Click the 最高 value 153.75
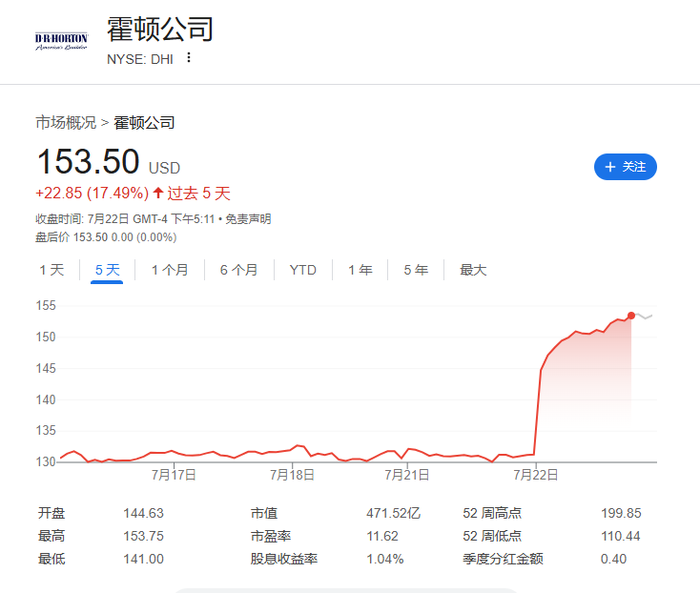Image resolution: width=700 pixels, height=593 pixels. tap(143, 536)
